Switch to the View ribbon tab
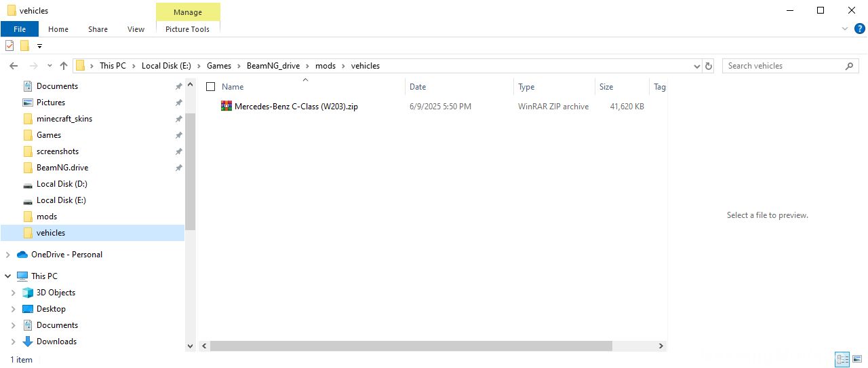Image resolution: width=868 pixels, height=368 pixels. [x=136, y=29]
